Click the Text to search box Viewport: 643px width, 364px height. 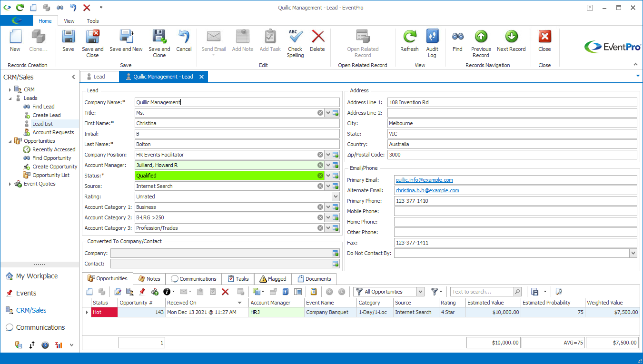482,292
